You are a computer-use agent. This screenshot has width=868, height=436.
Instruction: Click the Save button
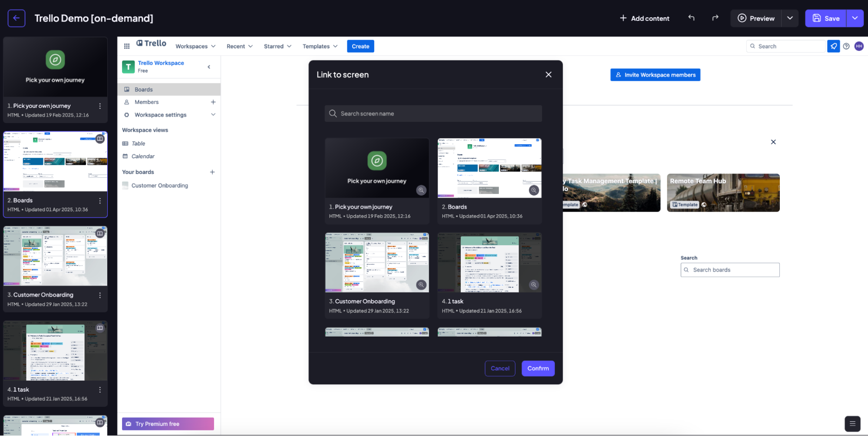click(826, 18)
